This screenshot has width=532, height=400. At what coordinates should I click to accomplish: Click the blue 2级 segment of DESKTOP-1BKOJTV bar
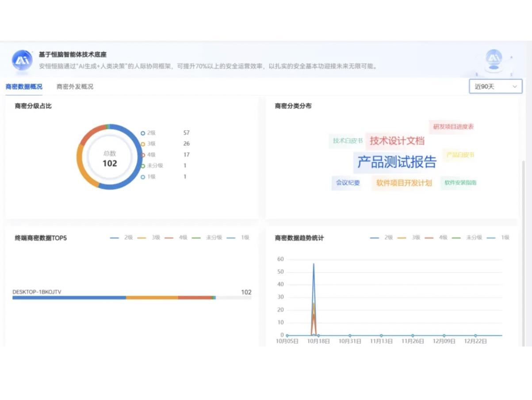[x=69, y=298]
